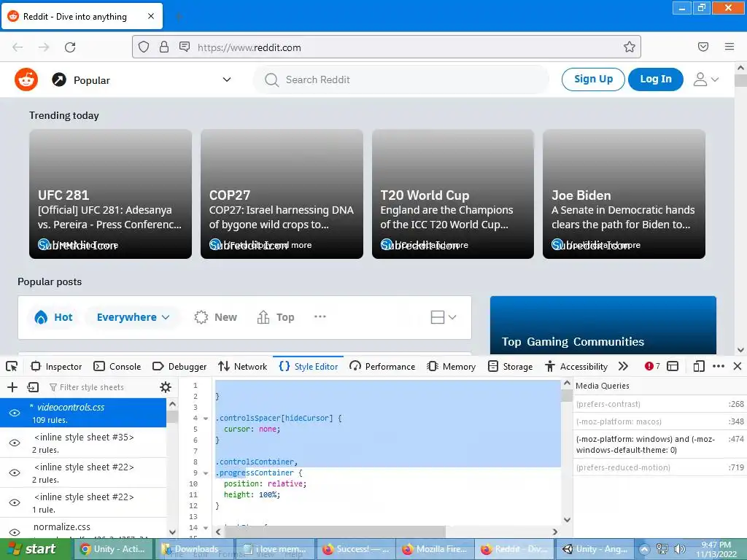
Task: Create a new style sheet
Action: [x=12, y=387]
